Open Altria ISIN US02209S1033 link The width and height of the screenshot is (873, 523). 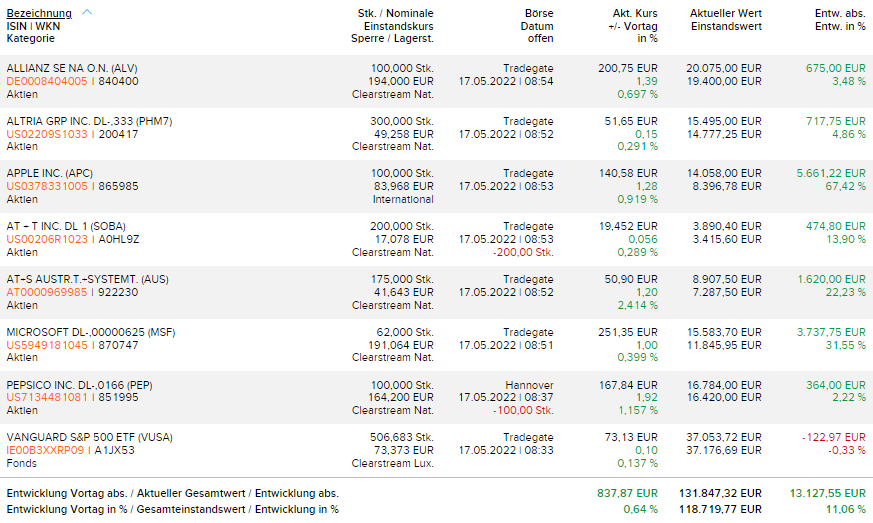[47, 134]
